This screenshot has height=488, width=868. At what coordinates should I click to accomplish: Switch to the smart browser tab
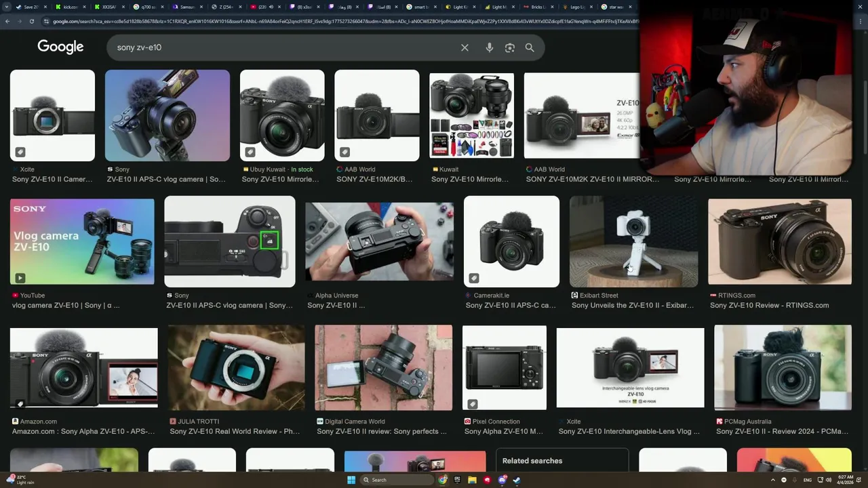pyautogui.click(x=420, y=7)
